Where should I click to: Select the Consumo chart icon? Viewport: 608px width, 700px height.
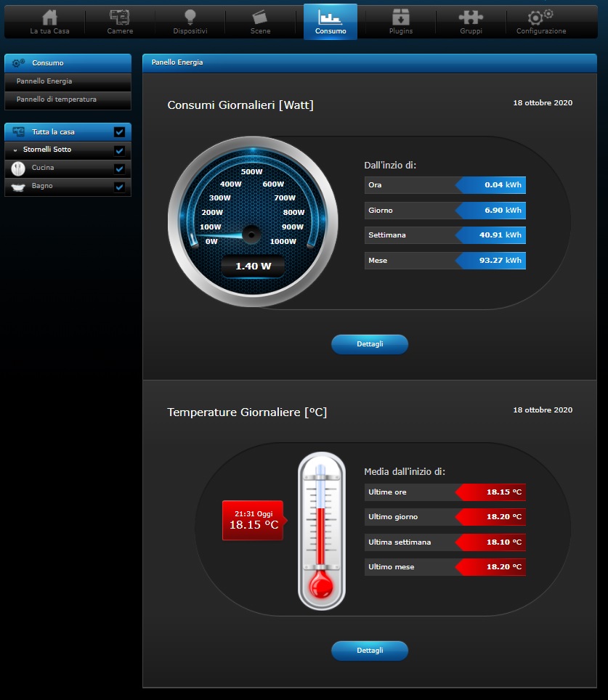330,17
